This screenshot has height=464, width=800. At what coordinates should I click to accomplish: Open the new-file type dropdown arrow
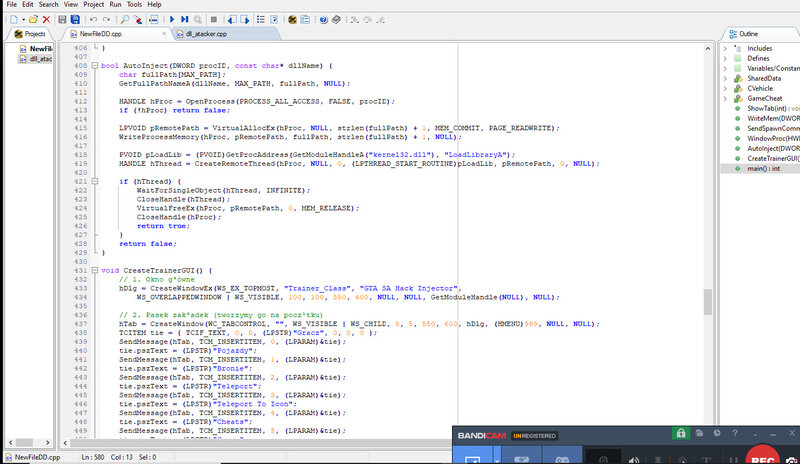pos(23,20)
